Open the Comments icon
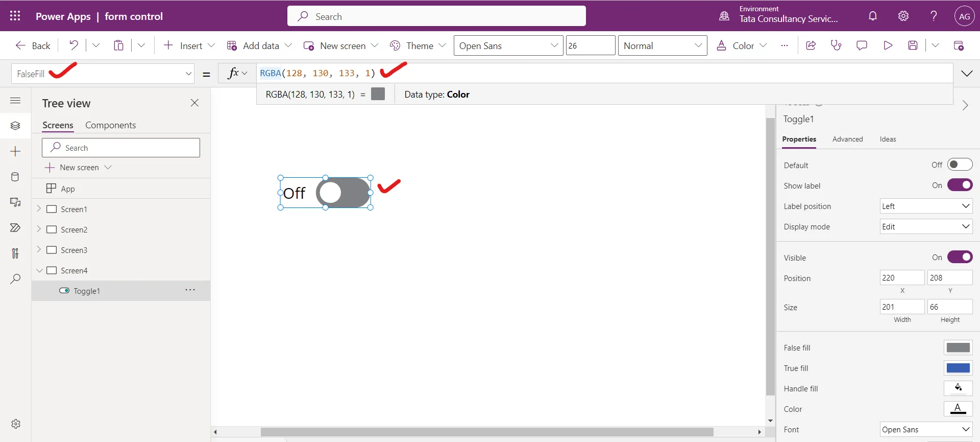This screenshot has height=442, width=980. tap(862, 45)
